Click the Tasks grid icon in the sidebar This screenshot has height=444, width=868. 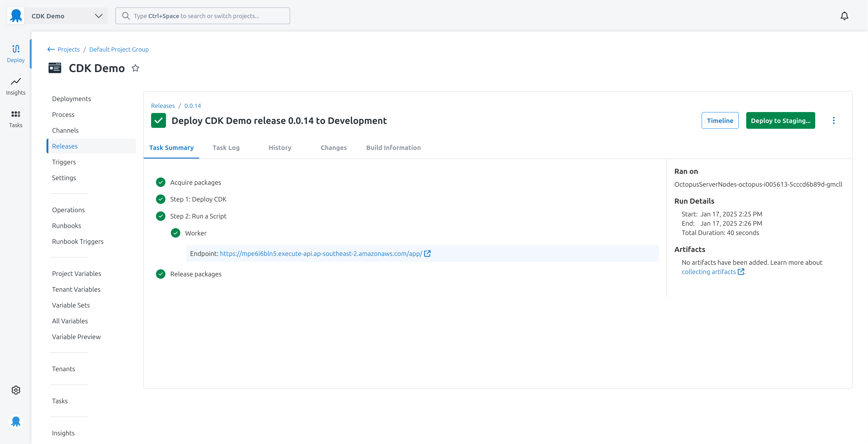(16, 119)
